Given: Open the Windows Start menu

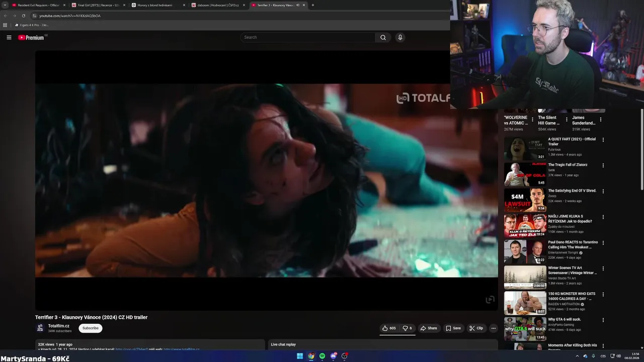Looking at the screenshot, I should coord(300,356).
